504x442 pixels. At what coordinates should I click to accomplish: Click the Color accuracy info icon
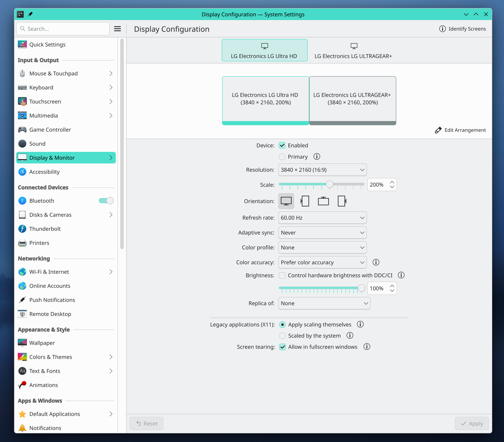(376, 262)
